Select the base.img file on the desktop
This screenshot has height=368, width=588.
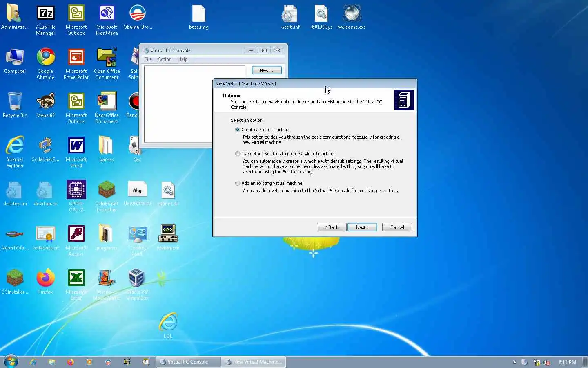199,18
